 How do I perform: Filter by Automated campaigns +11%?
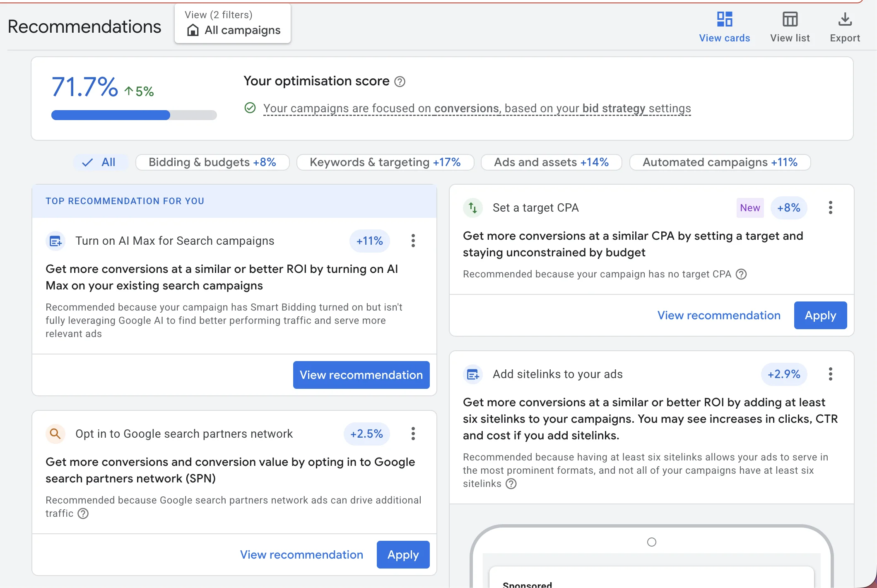pos(720,162)
